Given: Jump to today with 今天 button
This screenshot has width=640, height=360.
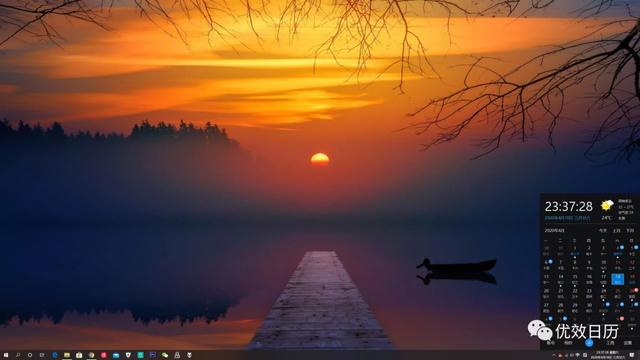Looking at the screenshot, I should click(603, 231).
